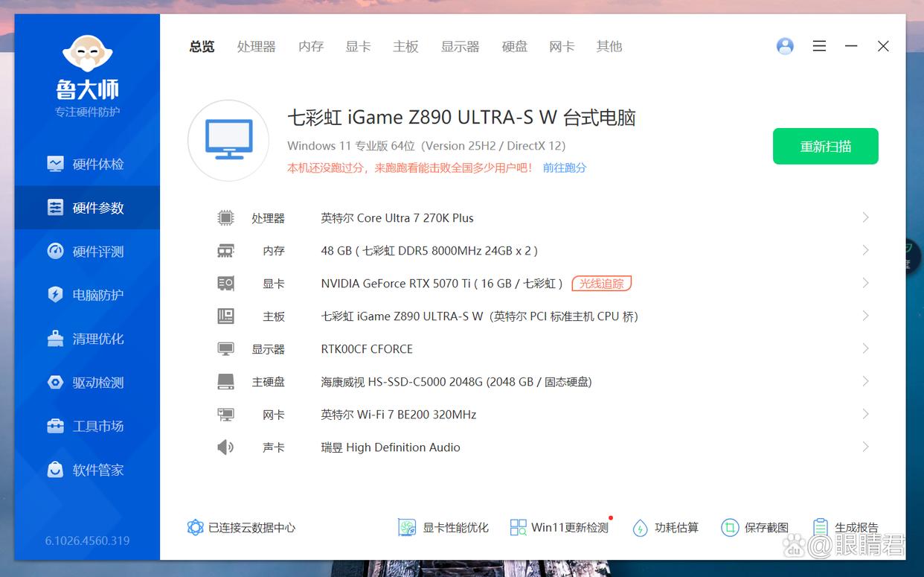Expand the 显卡 row chevron
The image size is (924, 577).
[865, 283]
